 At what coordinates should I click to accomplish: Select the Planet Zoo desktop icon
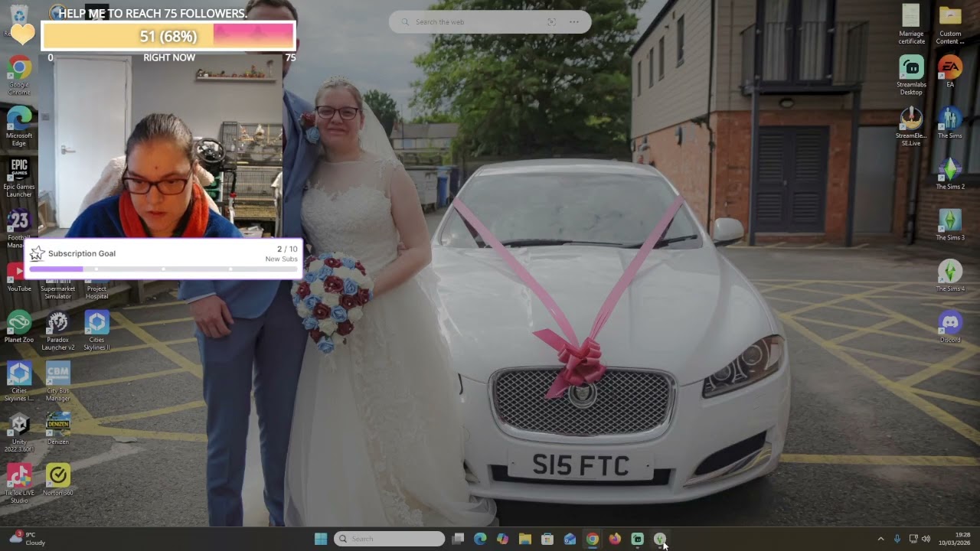pos(19,328)
